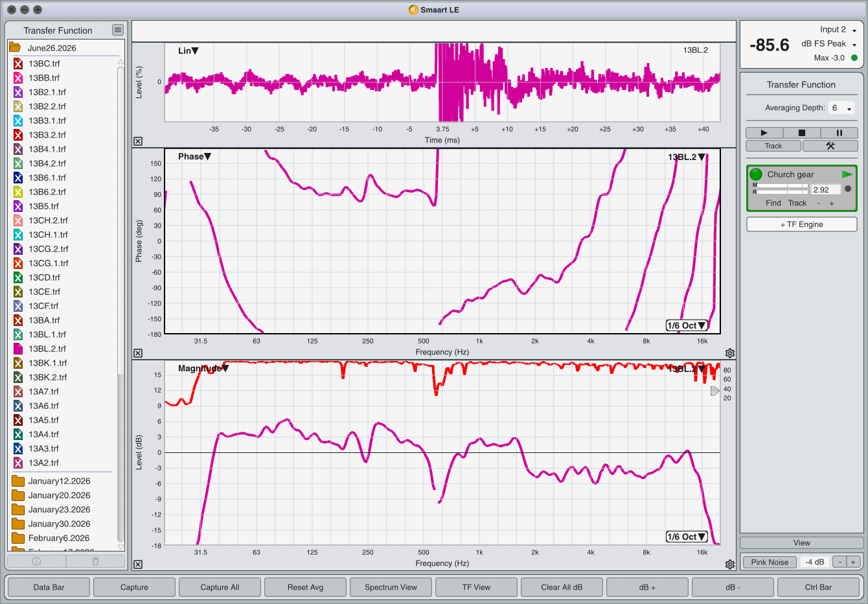
Task: Close the impulse response Lin plot pane
Action: pyautogui.click(x=138, y=141)
